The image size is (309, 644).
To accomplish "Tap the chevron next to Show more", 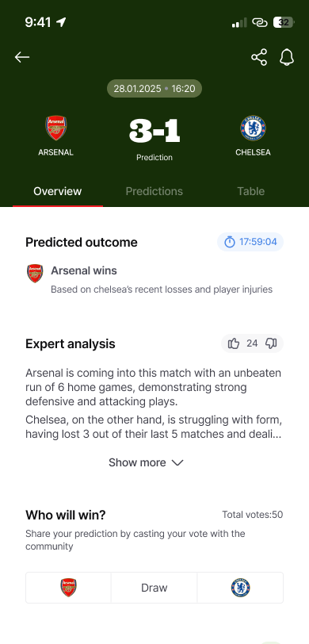I will pyautogui.click(x=177, y=463).
